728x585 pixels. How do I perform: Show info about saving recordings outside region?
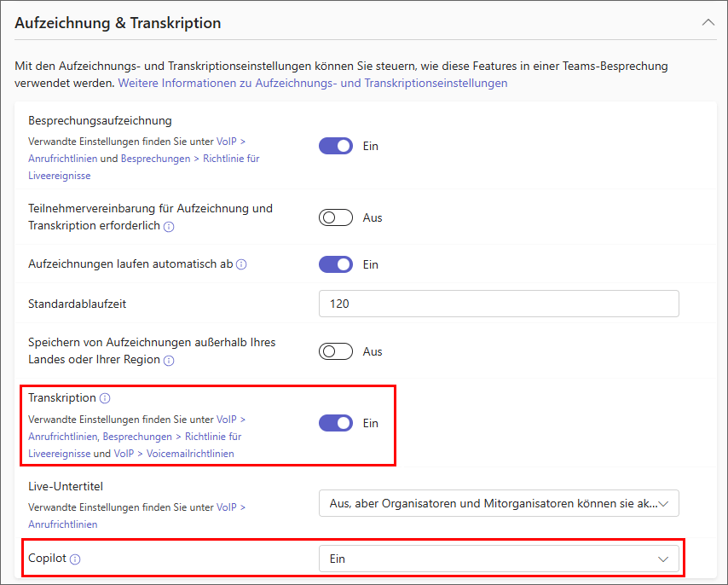169,360
